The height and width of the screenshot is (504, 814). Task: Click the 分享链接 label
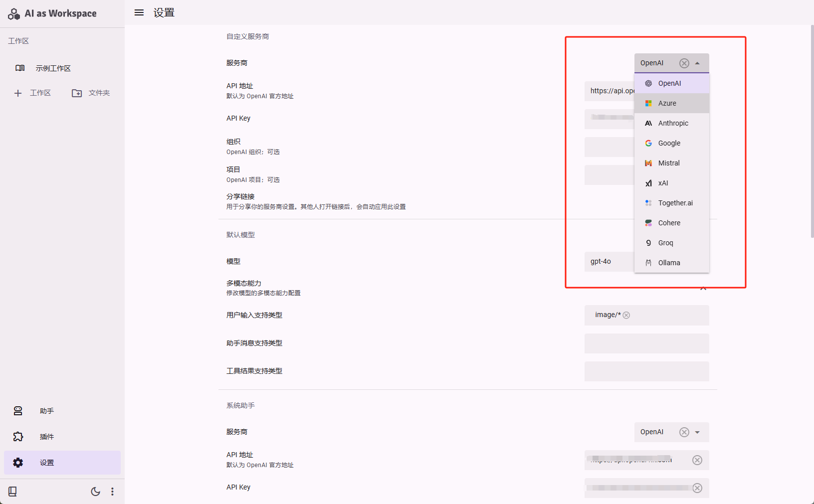pos(240,196)
